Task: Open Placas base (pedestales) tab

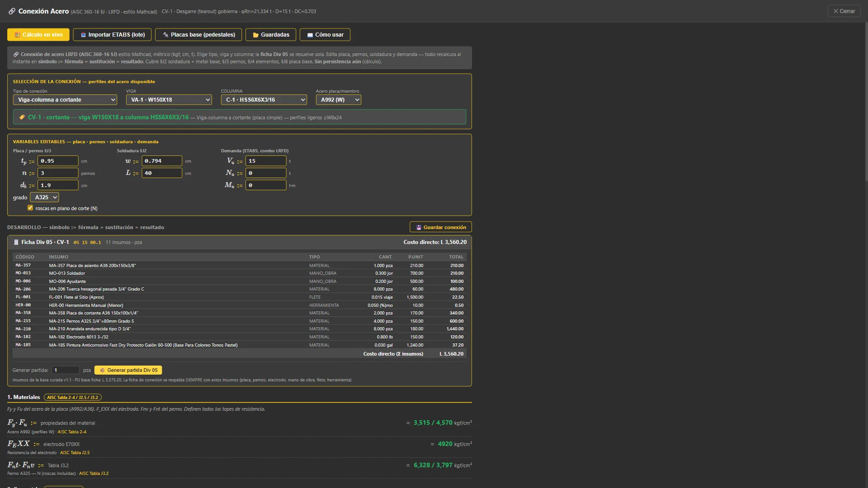Action: pos(198,35)
